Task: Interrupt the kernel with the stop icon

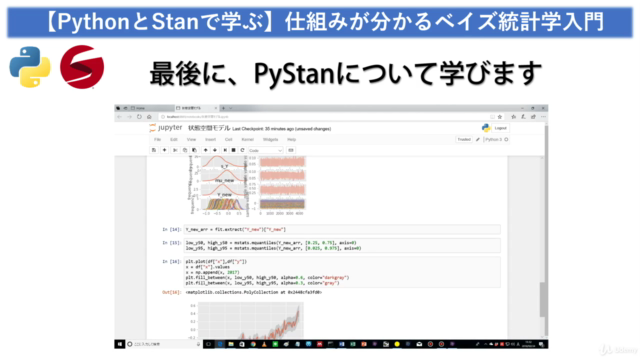Action: click(x=233, y=150)
